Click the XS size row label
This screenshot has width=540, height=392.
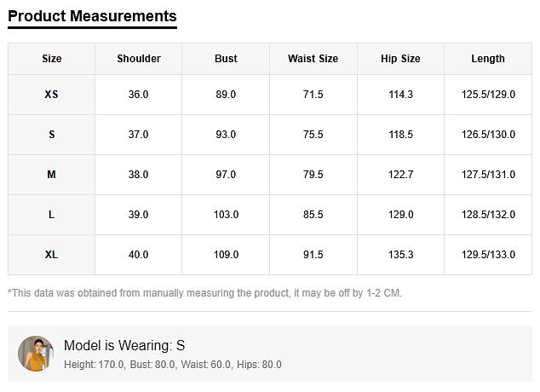point(52,95)
